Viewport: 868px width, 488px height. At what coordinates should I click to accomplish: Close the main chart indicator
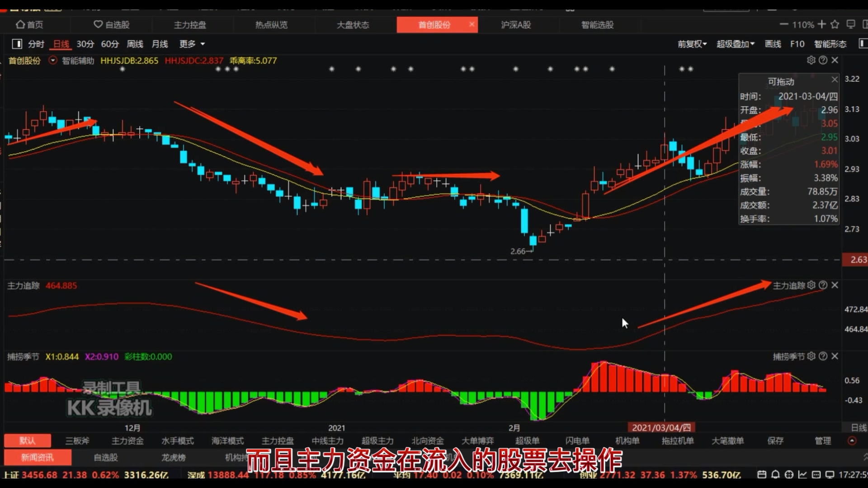click(835, 60)
